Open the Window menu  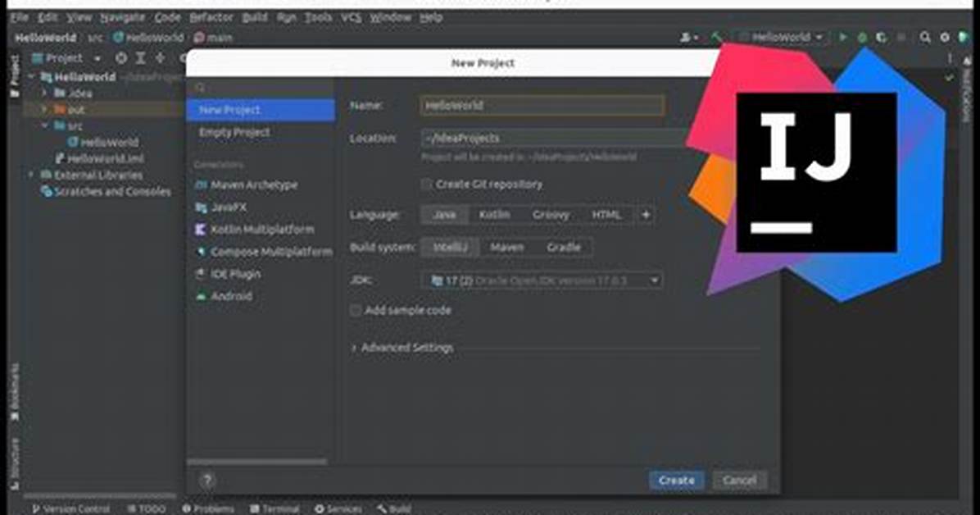[391, 17]
